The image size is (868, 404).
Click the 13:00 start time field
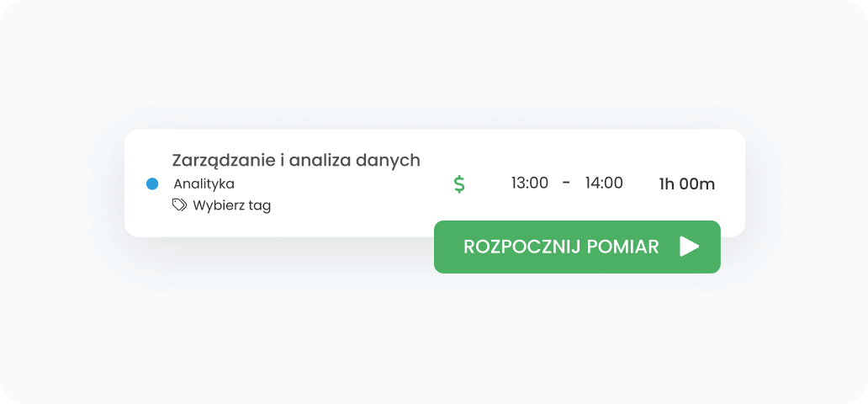[x=530, y=183]
